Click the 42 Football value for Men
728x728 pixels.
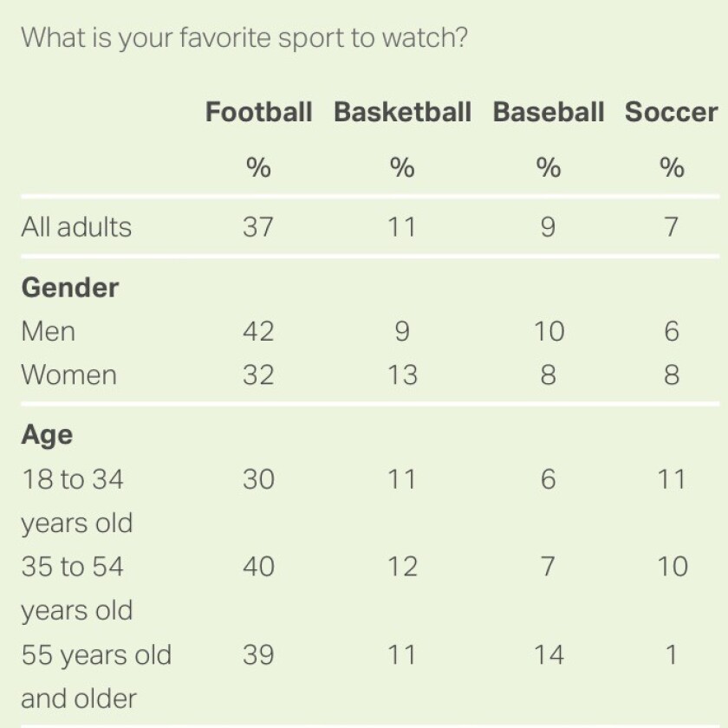tap(258, 331)
